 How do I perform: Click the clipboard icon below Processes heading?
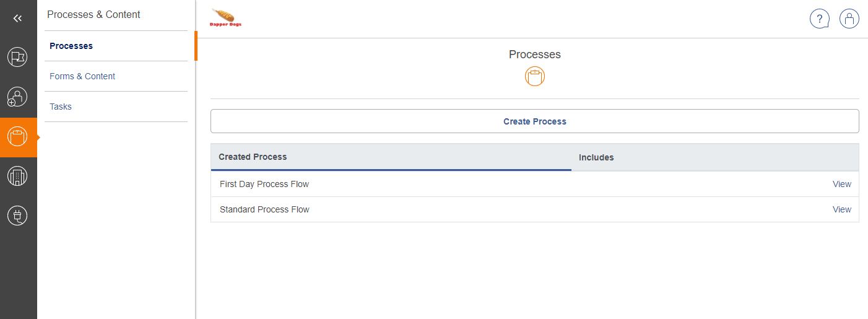(535, 77)
